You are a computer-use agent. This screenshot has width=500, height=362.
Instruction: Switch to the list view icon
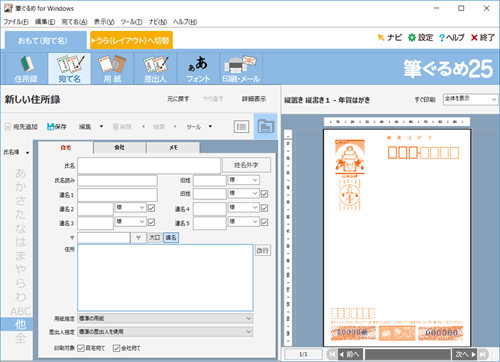[241, 127]
